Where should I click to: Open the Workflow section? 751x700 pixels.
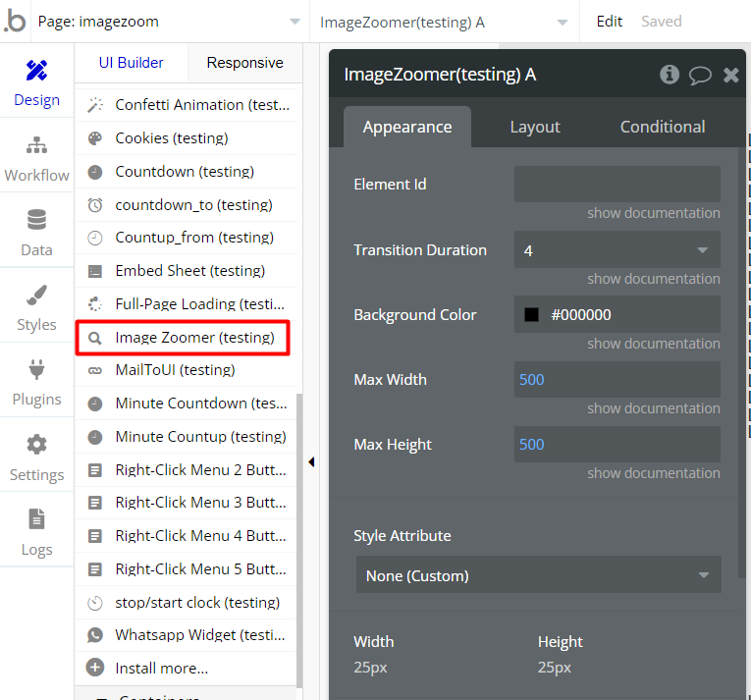tap(36, 158)
